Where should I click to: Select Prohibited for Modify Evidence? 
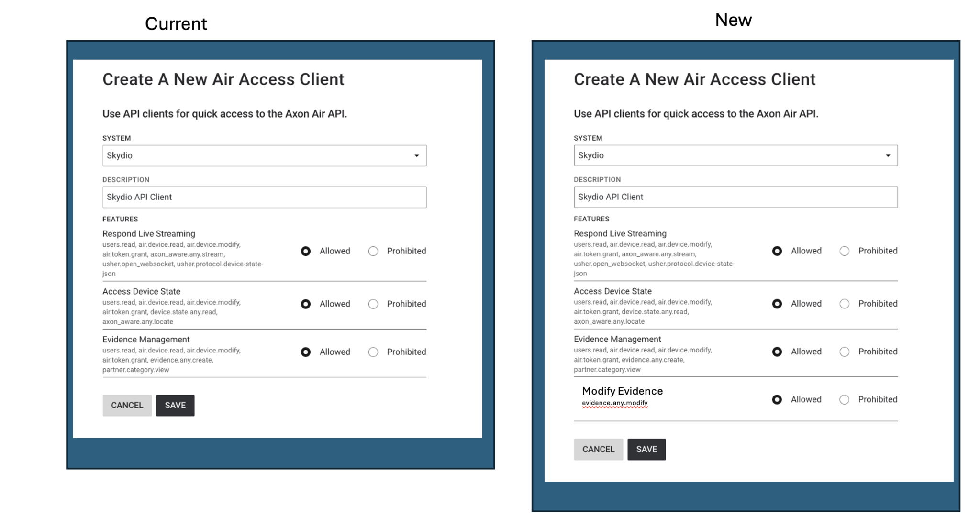point(845,399)
